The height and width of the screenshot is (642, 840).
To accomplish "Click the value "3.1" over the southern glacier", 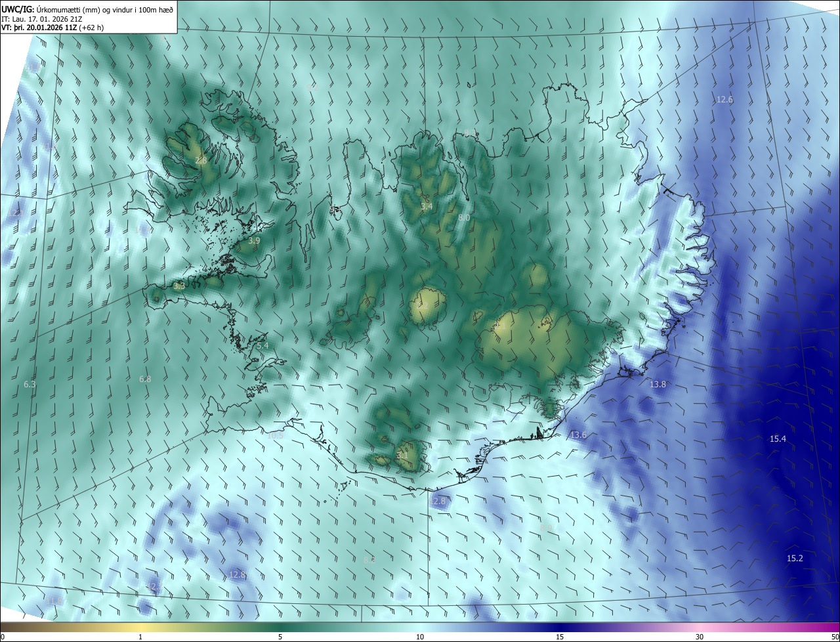I will coord(402,455).
